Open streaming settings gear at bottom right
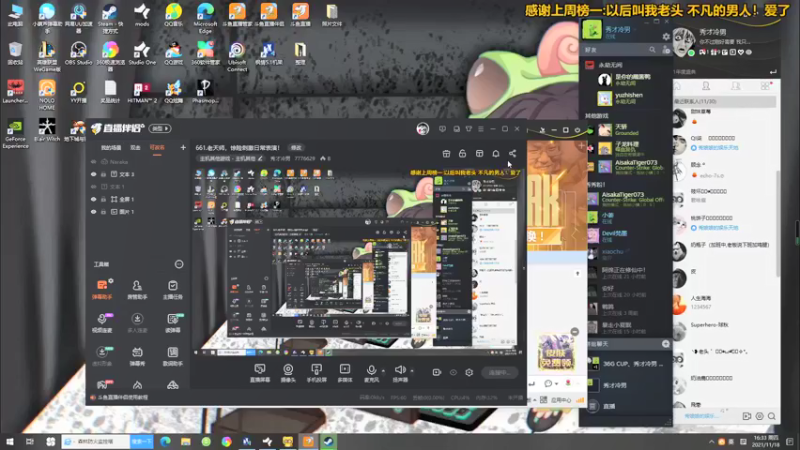The height and width of the screenshot is (450, 800). coord(469,372)
